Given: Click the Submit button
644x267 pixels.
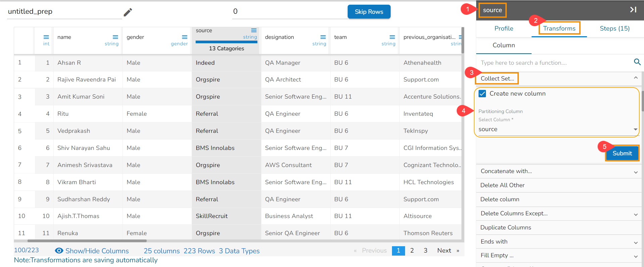Looking at the screenshot, I should pos(622,153).
